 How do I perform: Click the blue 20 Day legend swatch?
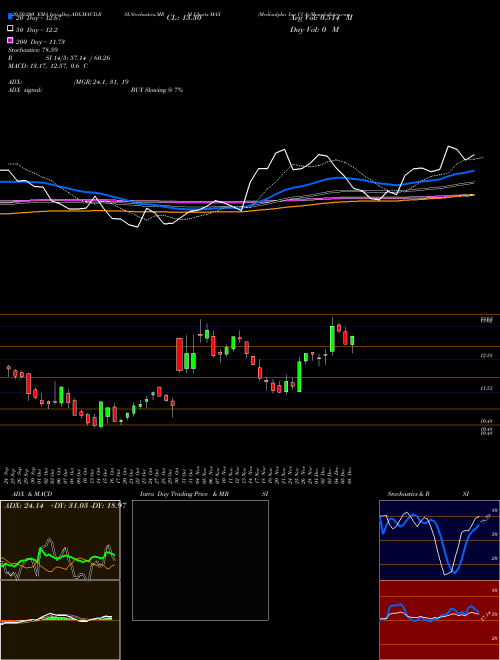pyautogui.click(x=10, y=16)
